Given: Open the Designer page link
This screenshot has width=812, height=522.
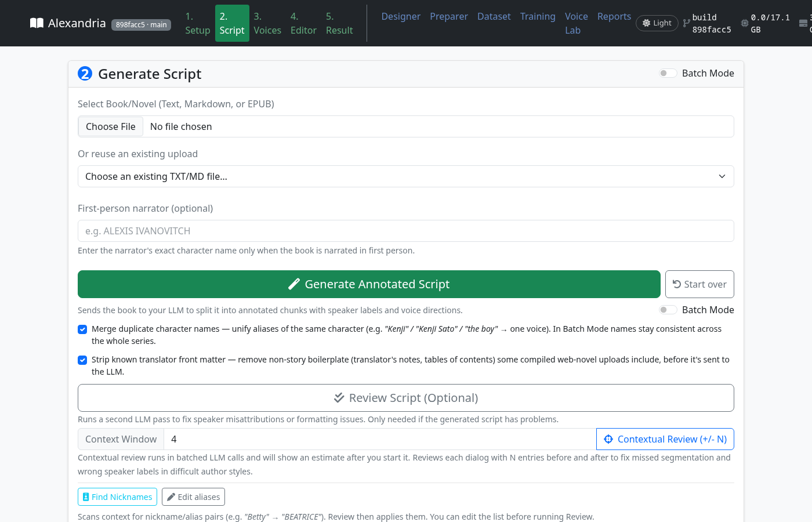Looking at the screenshot, I should pyautogui.click(x=401, y=16).
